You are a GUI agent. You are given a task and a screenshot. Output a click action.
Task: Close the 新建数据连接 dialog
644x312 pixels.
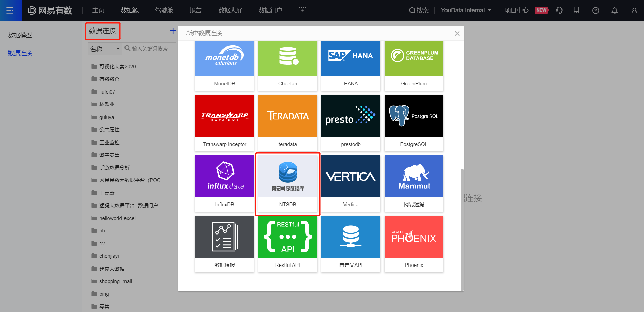pyautogui.click(x=457, y=33)
